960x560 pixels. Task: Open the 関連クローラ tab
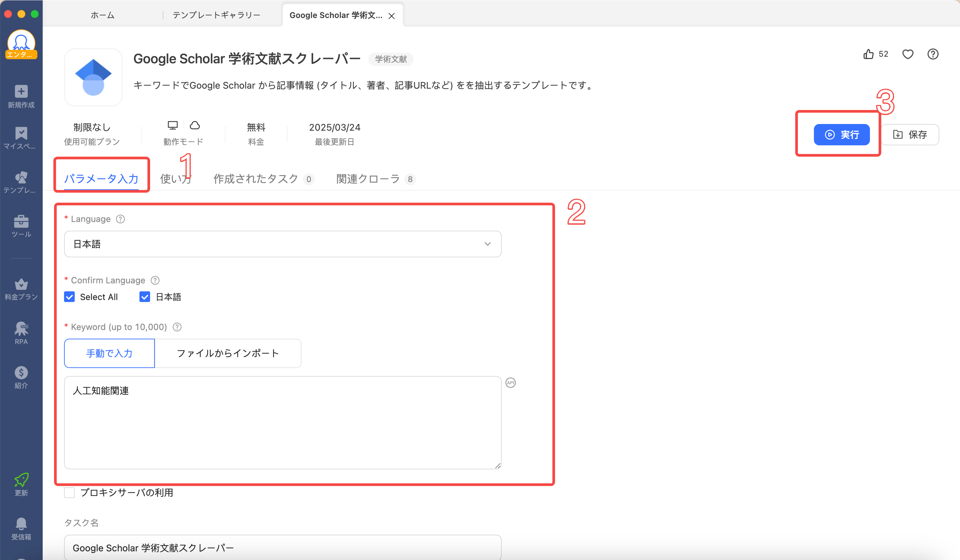(368, 179)
